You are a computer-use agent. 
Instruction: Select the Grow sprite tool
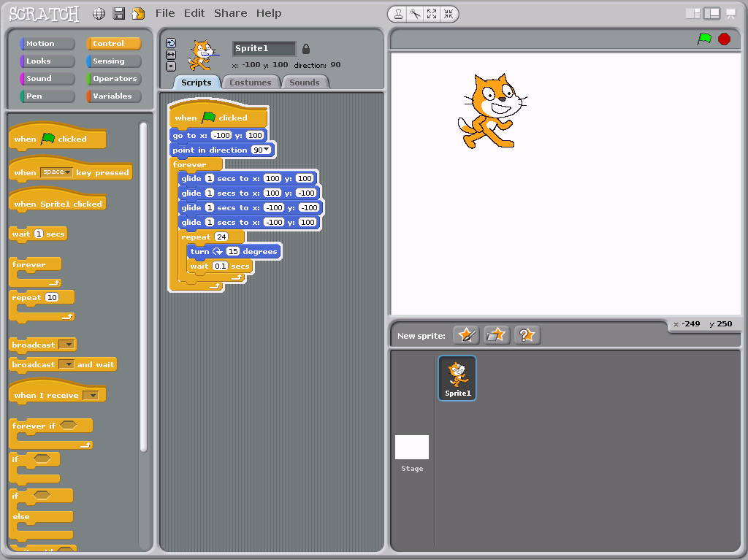click(432, 15)
